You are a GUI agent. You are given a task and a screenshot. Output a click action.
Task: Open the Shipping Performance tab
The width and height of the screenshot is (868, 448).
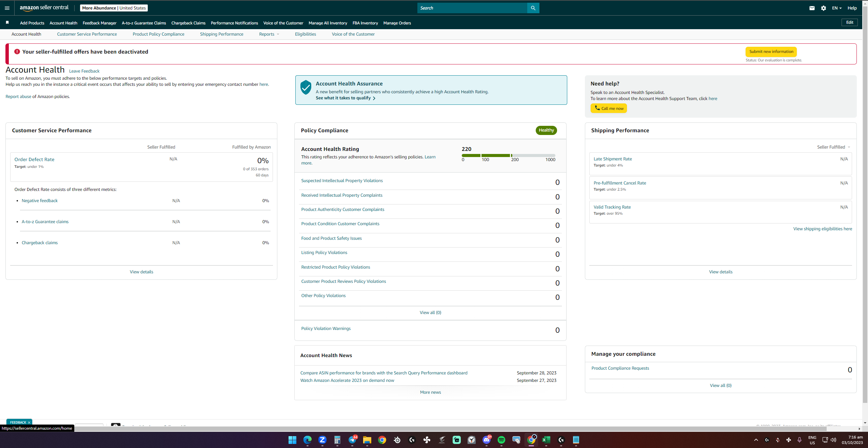coord(221,34)
